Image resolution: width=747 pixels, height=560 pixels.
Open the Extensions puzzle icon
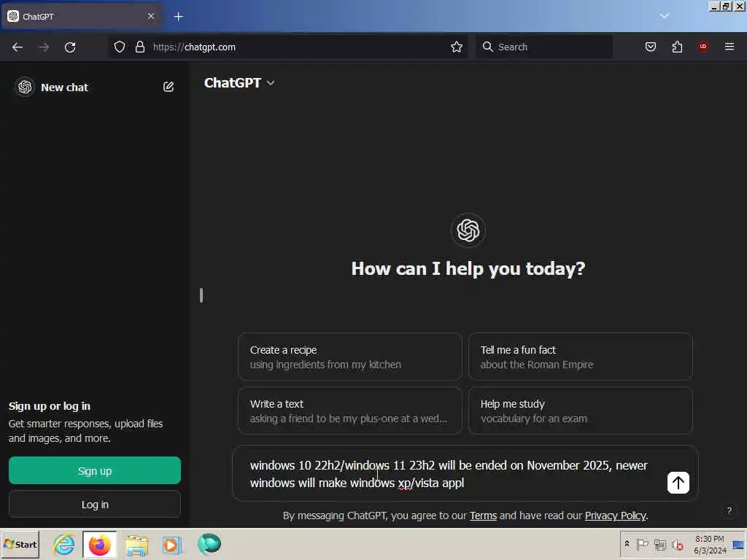tap(677, 47)
